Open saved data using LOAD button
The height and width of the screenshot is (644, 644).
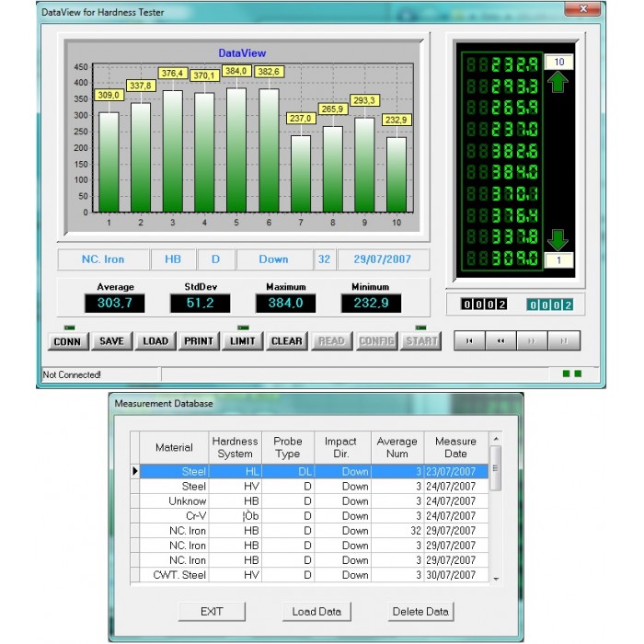click(155, 341)
